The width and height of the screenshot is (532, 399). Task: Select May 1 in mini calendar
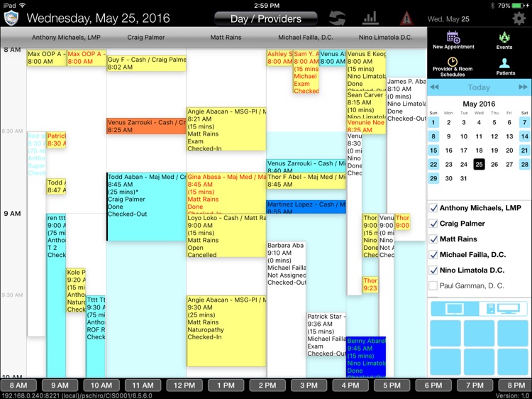pyautogui.click(x=433, y=122)
